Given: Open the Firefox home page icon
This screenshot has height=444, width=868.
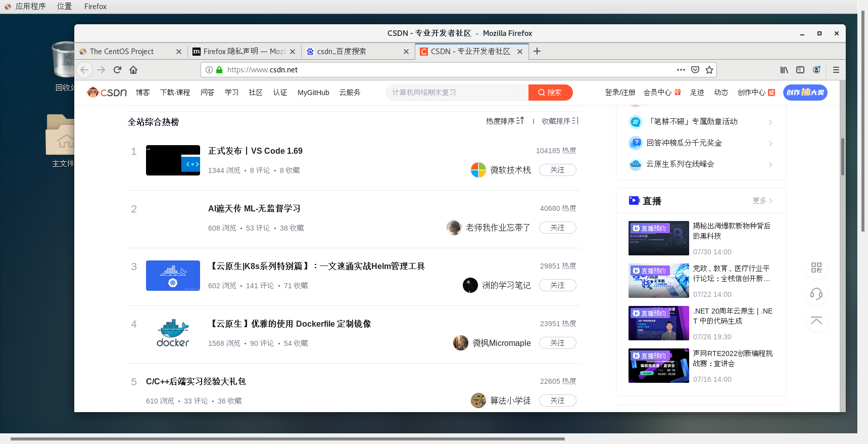Looking at the screenshot, I should [133, 70].
